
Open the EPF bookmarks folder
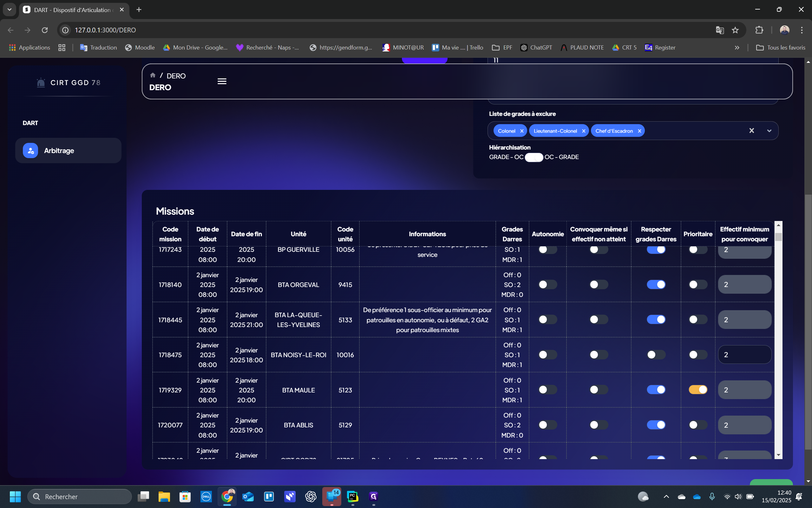coord(502,48)
